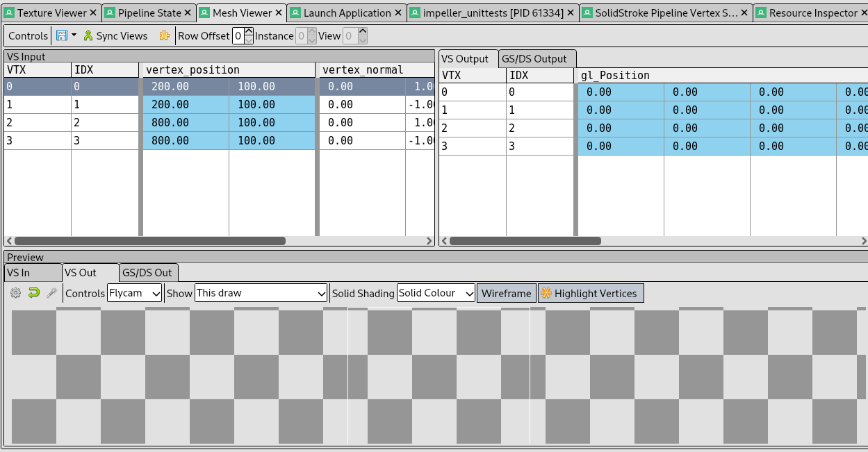
Task: Click VS Output scrollbar left arrow
Action: (444, 241)
